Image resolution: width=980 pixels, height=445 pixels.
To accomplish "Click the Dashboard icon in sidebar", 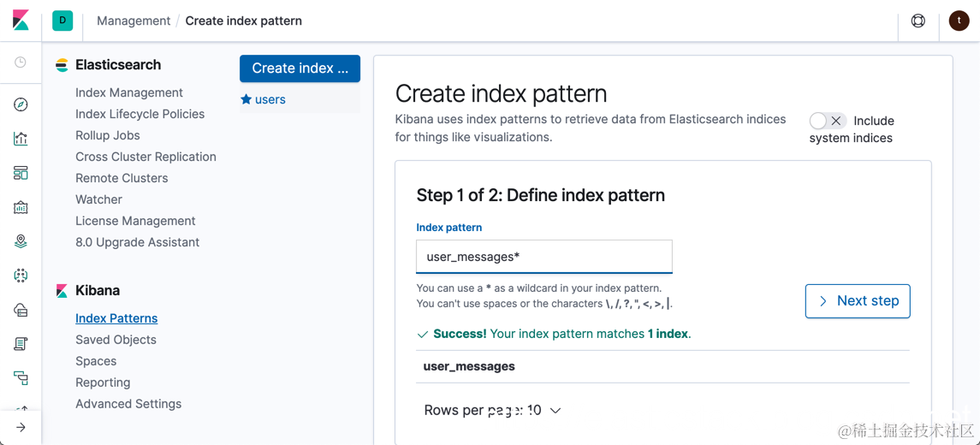I will pos(21,173).
